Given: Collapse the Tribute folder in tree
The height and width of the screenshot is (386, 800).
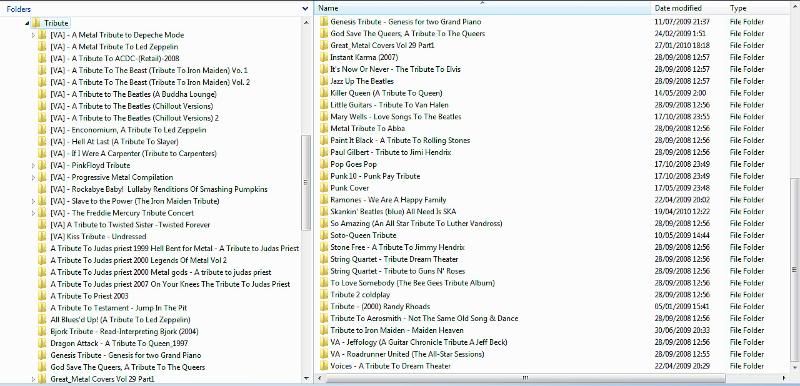Looking at the screenshot, I should (x=27, y=23).
